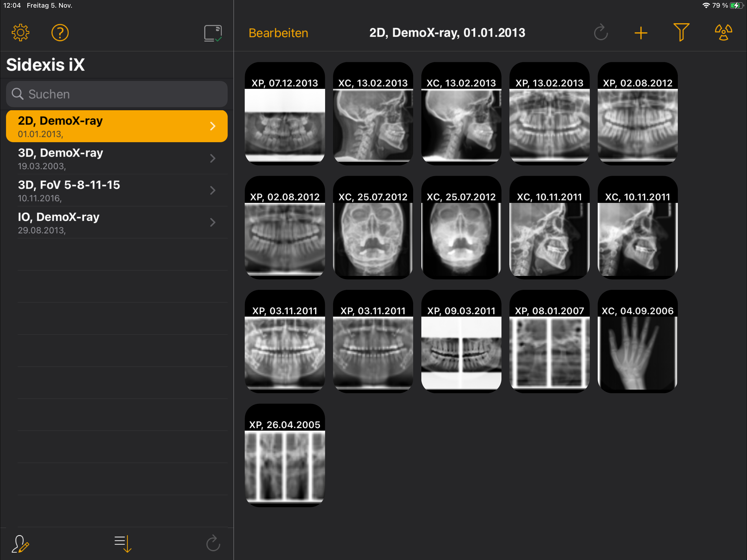Click the refresh icon below the patient list
This screenshot has width=747, height=560.
(x=213, y=543)
